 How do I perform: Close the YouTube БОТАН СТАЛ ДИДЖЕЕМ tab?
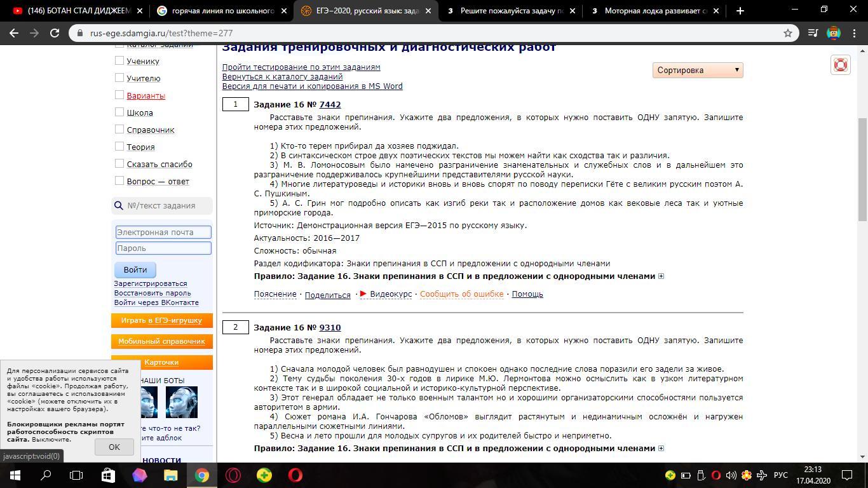(139, 11)
